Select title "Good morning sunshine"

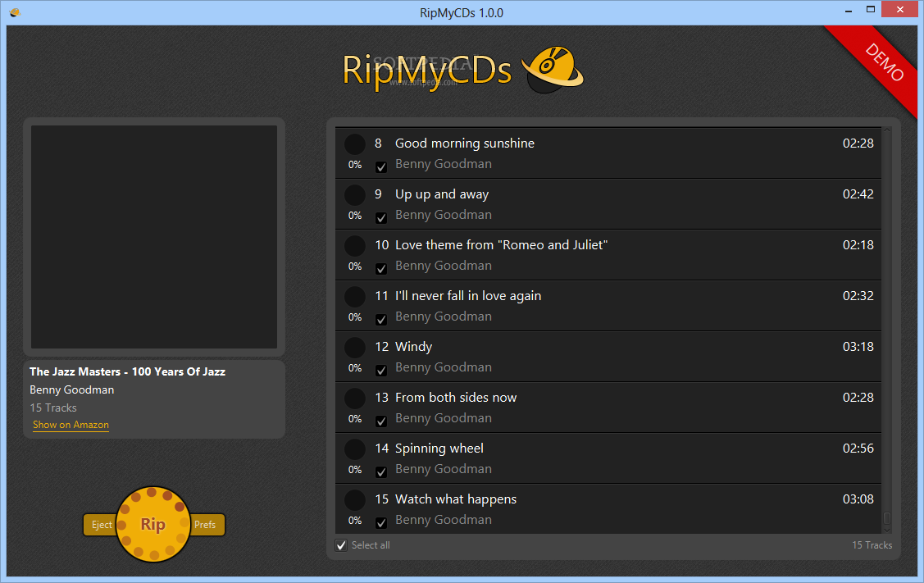[464, 143]
